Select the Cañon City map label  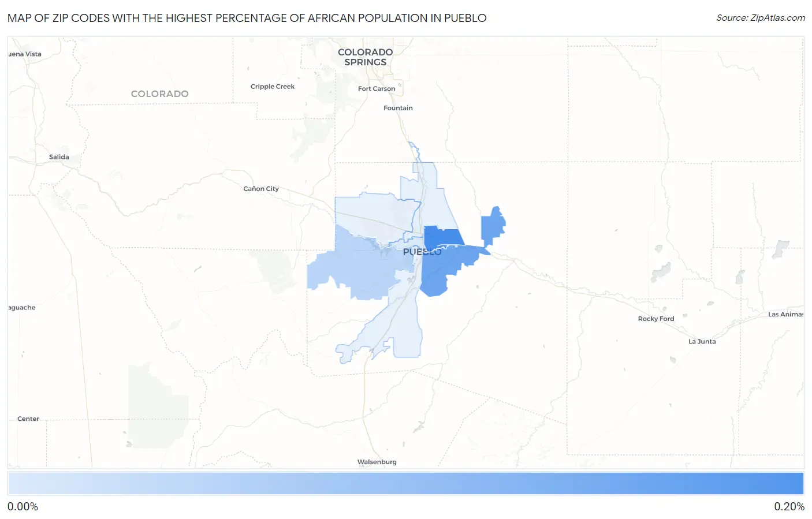coord(261,189)
